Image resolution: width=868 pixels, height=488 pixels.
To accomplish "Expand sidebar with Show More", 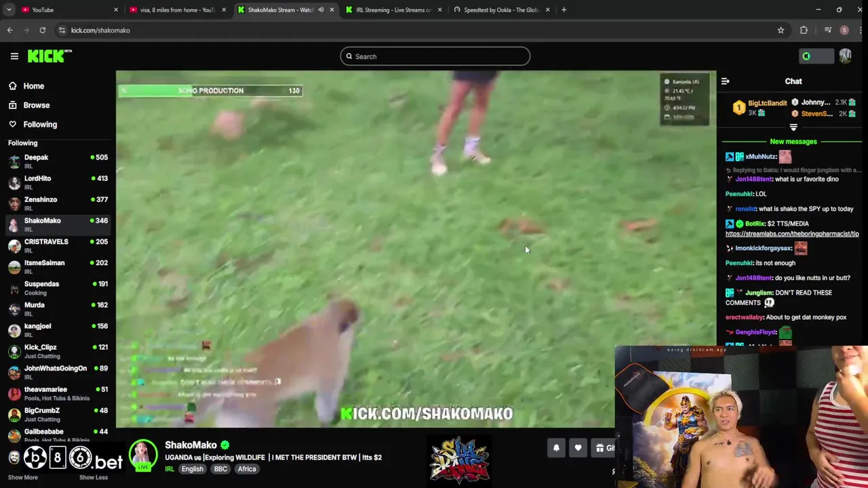I will (22, 477).
